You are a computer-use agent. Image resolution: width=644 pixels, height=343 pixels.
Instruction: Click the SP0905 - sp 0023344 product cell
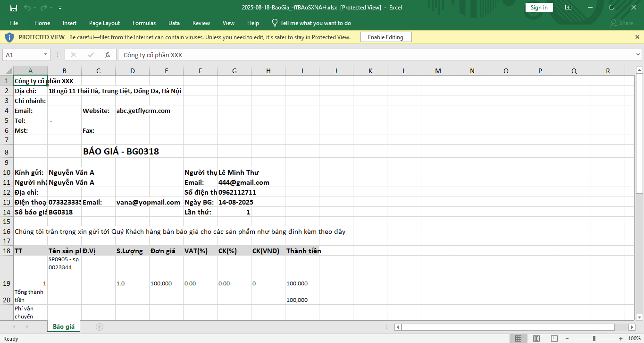[64, 272]
